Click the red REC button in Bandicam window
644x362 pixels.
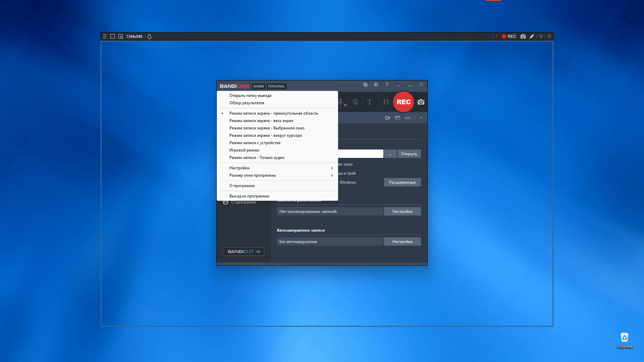point(403,102)
